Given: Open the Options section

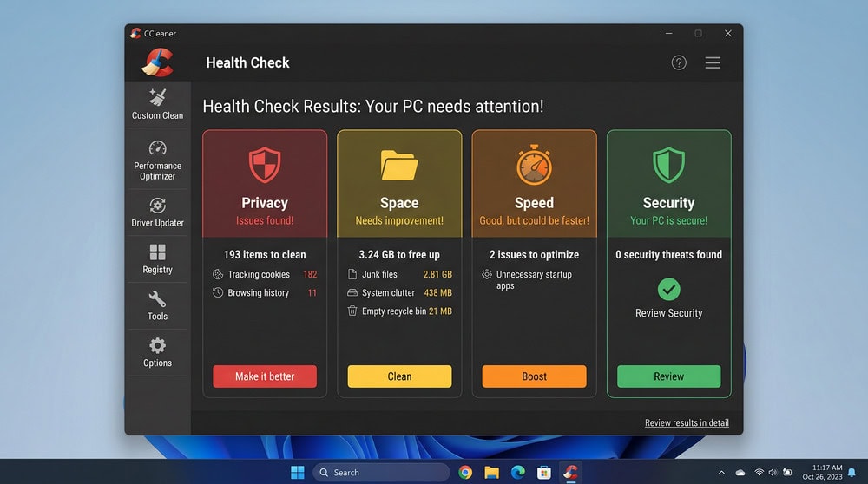Looking at the screenshot, I should (x=157, y=352).
